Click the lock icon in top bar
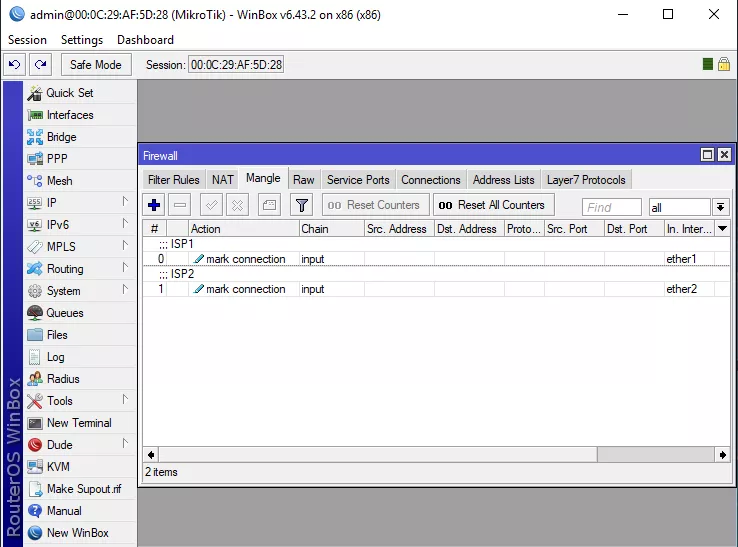738x547 pixels. coord(724,64)
